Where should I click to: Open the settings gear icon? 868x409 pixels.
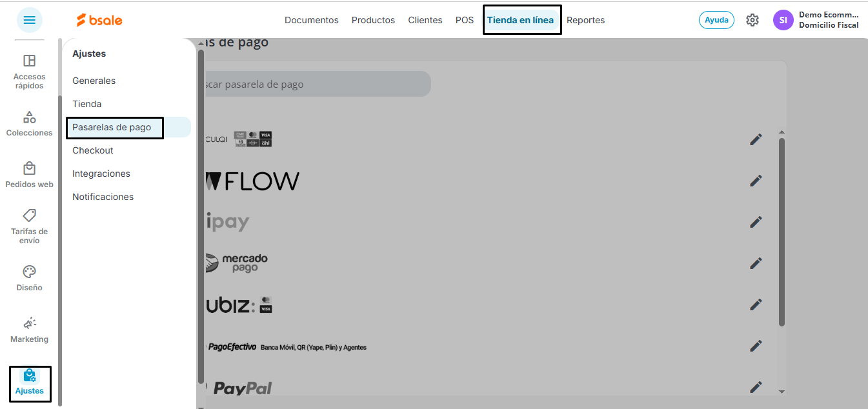(x=752, y=20)
